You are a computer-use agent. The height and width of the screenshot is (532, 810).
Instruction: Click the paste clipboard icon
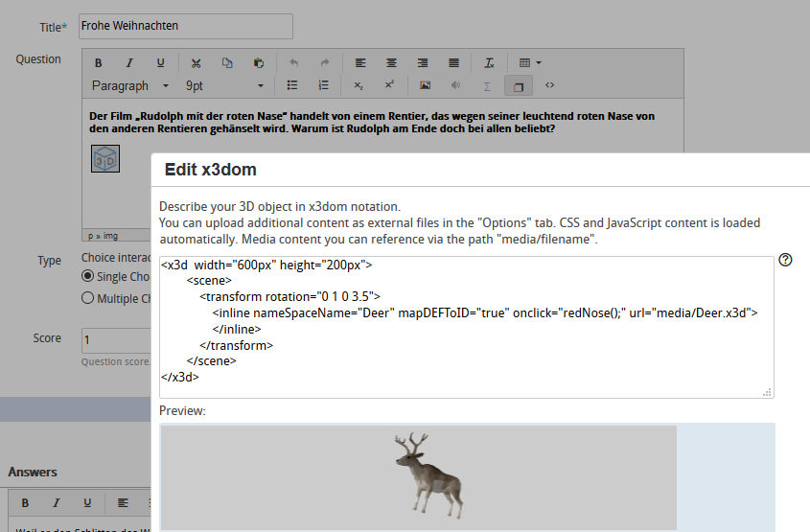click(x=259, y=63)
